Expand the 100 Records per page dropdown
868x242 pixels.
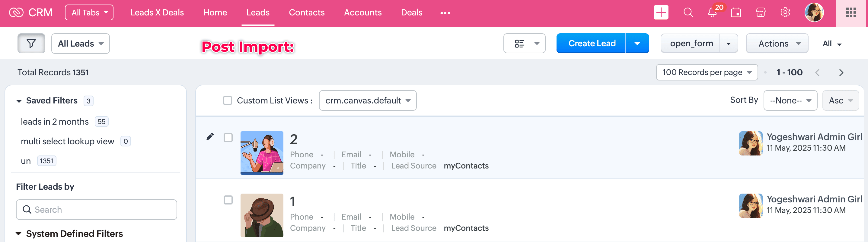click(x=707, y=72)
